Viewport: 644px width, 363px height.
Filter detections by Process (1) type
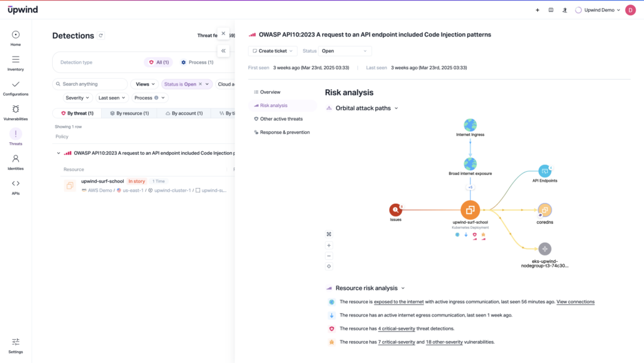(x=197, y=62)
